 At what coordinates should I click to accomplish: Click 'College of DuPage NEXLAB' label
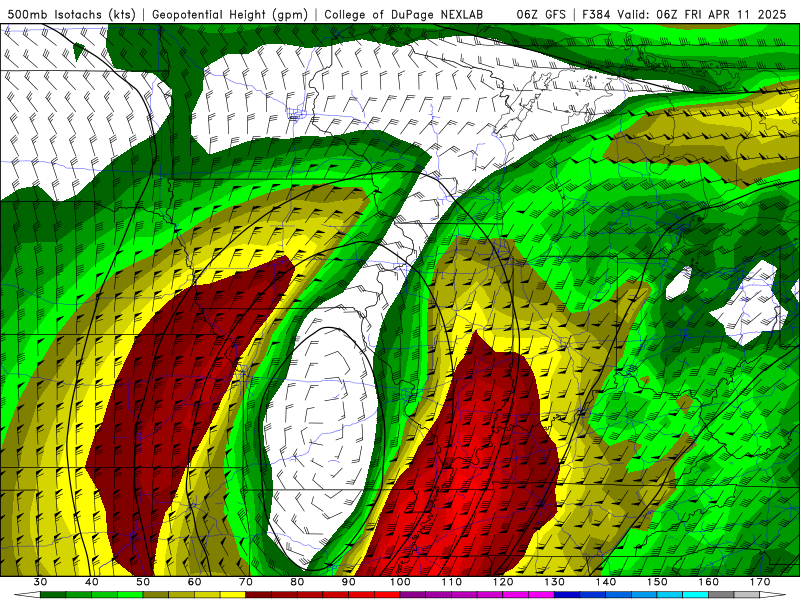pos(403,14)
